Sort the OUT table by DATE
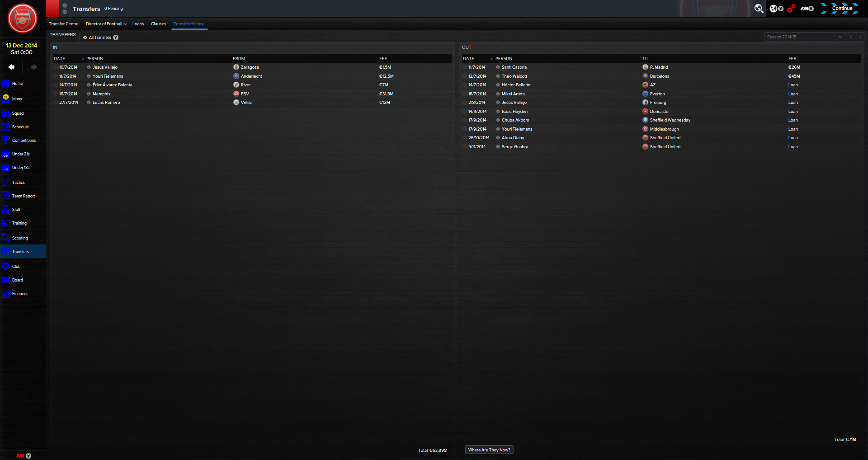Viewport: 868px width, 460px height. pos(469,59)
